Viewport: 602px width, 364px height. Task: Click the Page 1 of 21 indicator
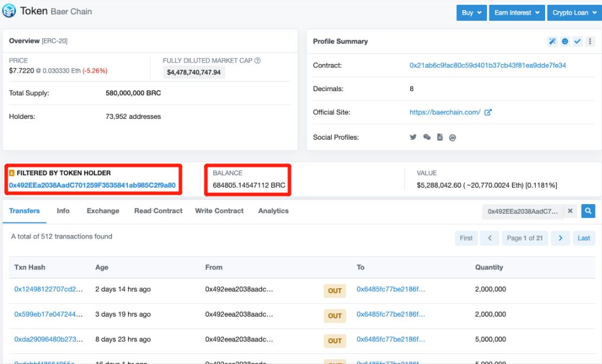point(525,238)
